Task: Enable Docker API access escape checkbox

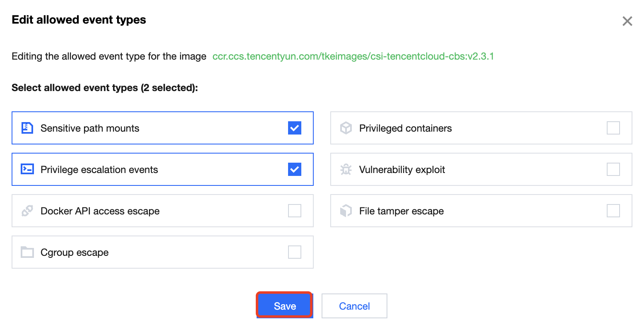Action: pyautogui.click(x=295, y=211)
